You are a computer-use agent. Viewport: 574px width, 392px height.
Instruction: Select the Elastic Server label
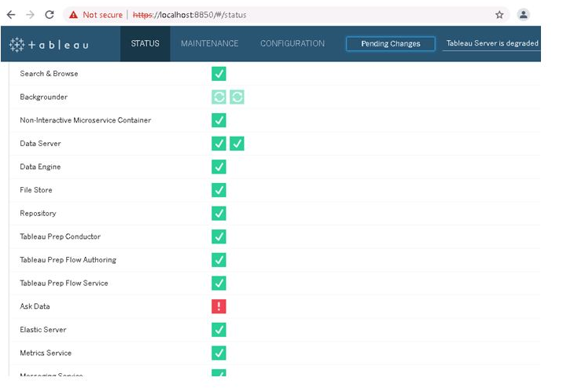[42, 330]
